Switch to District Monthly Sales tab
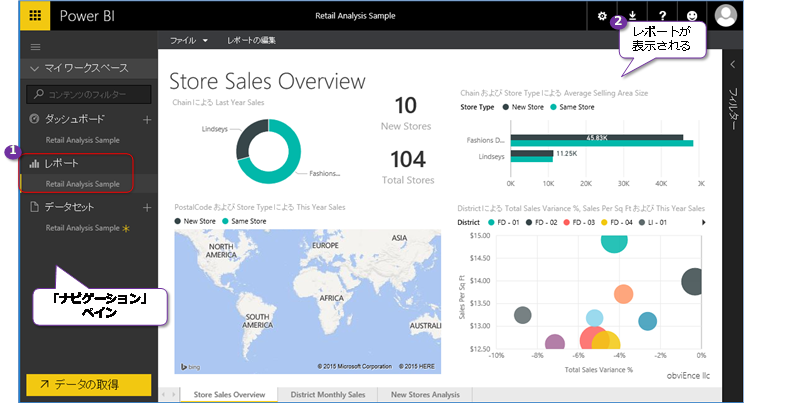800x405 pixels. tap(328, 394)
